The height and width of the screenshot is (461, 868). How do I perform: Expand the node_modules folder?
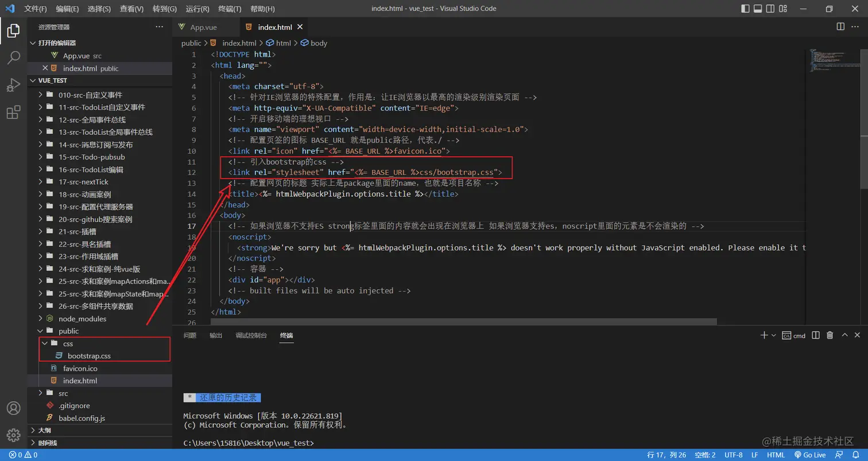point(100,319)
